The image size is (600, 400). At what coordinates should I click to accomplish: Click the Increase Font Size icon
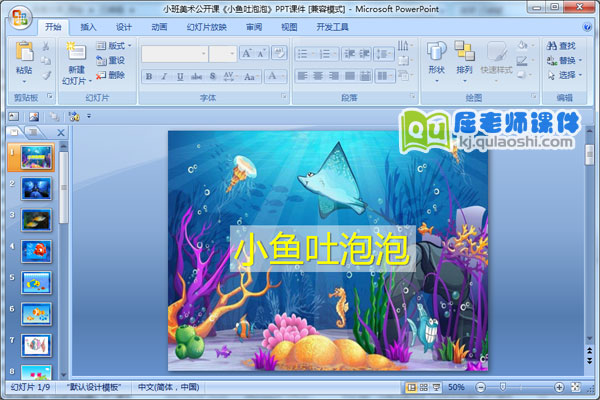pos(246,54)
